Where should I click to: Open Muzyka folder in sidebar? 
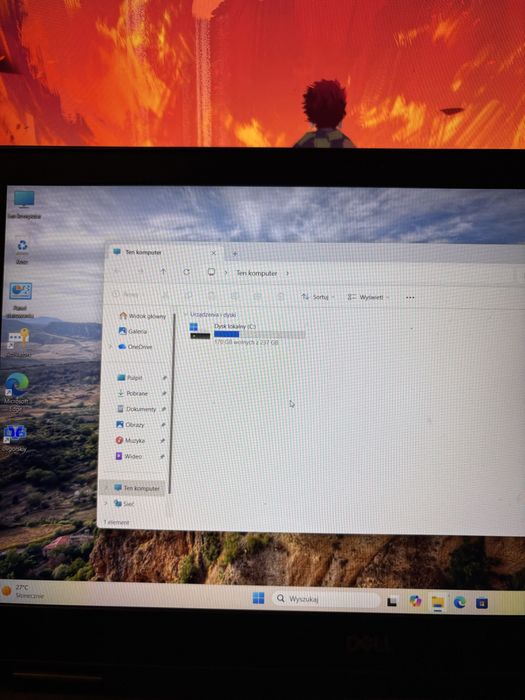coord(130,440)
